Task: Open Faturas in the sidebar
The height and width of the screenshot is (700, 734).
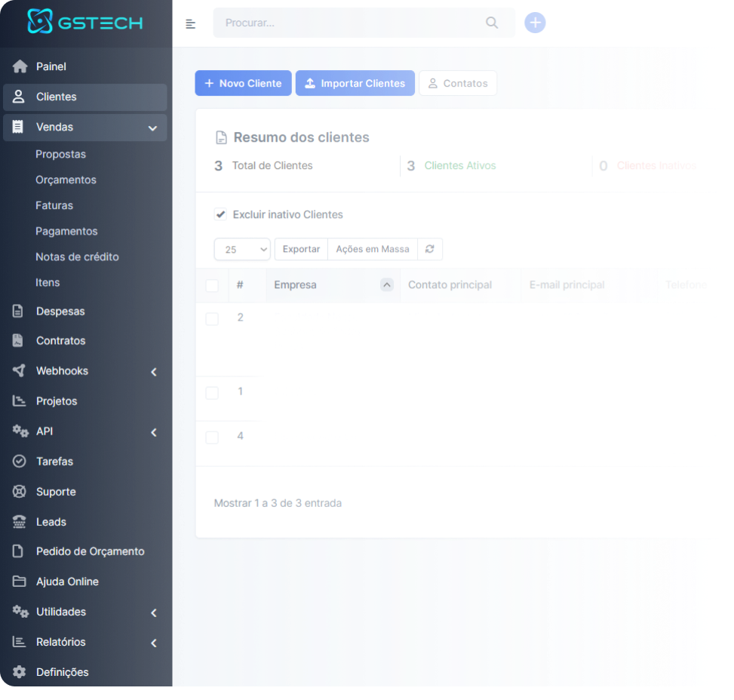Action: [x=54, y=205]
